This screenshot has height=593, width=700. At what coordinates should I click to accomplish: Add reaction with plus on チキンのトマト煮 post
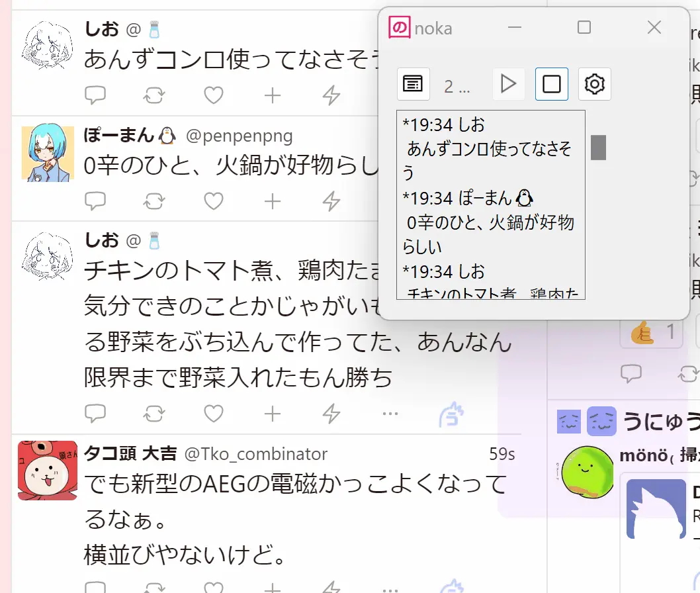pyautogui.click(x=273, y=414)
